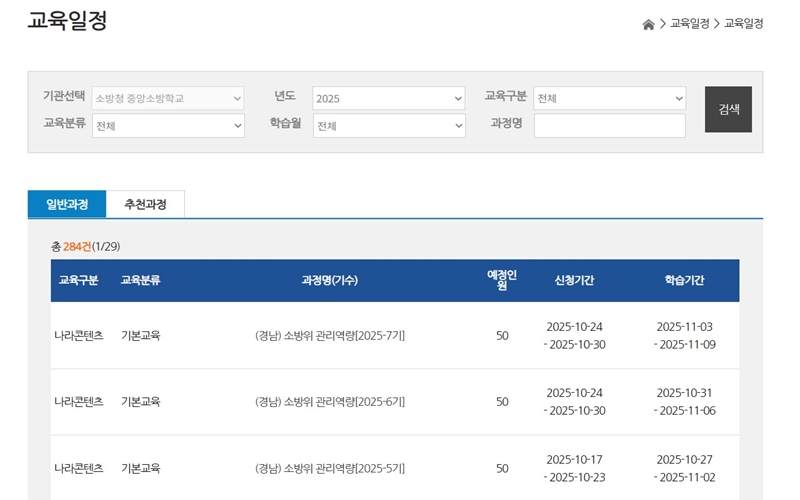Open first breadcrumb 교육일정 link
Screen dimensions: 800x500
[690, 23]
